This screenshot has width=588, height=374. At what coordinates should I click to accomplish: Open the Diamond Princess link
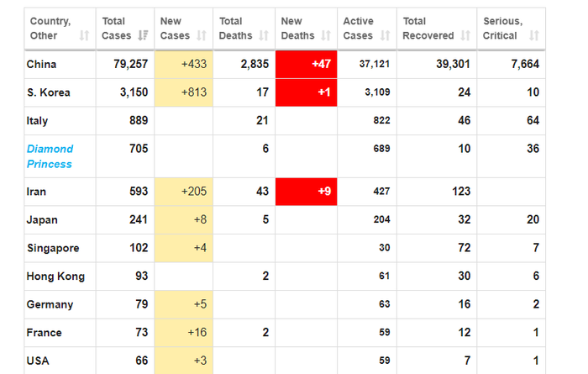50,156
